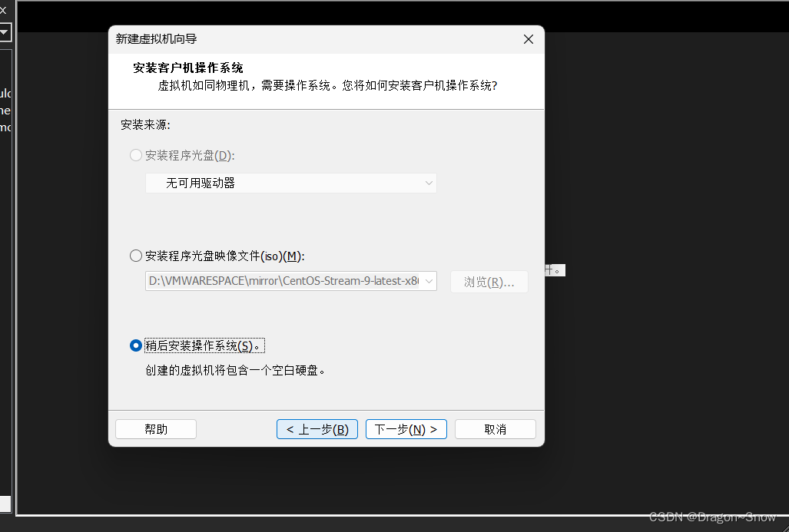Click the truncated sidebar item ending in 'mo'
Screen dimensions: 789x532
click(x=5, y=127)
